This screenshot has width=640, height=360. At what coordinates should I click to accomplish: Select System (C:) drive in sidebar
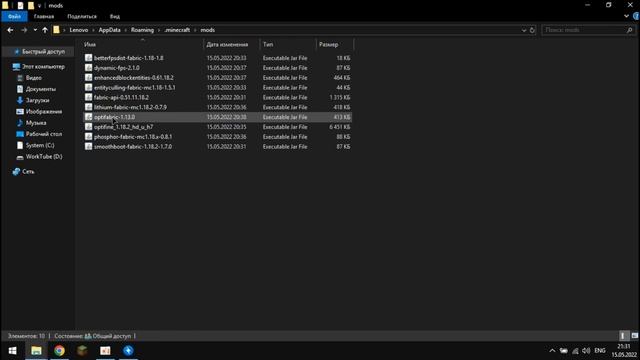click(40, 145)
